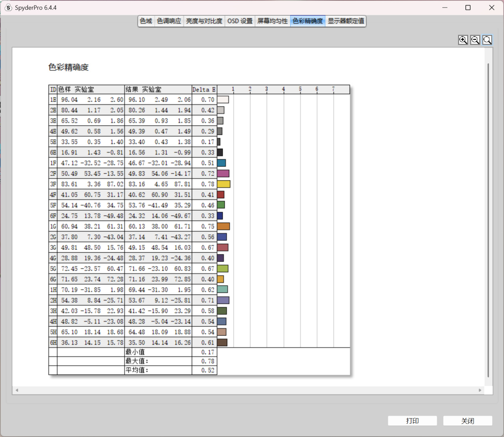Image resolution: width=504 pixels, height=437 pixels.
Task: Click the horizontal scrollbar right arrow
Action: coord(480,390)
